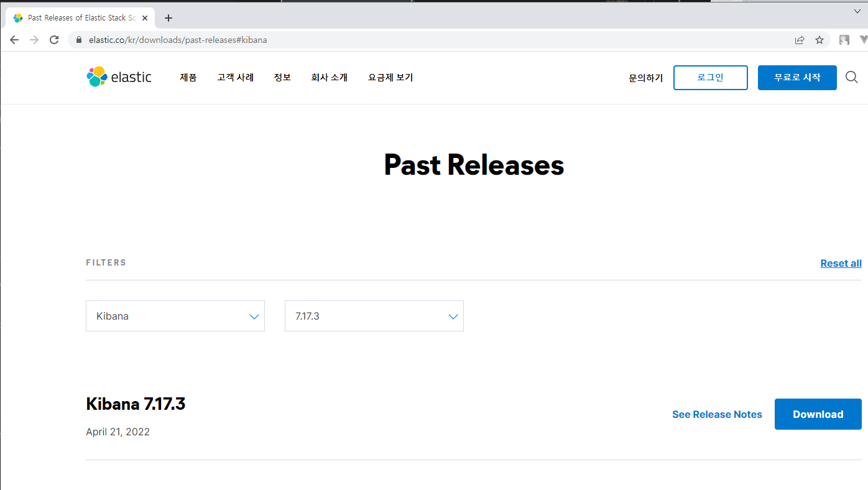Click the site lock icon
Image resolution: width=868 pixels, height=490 pixels.
79,40
